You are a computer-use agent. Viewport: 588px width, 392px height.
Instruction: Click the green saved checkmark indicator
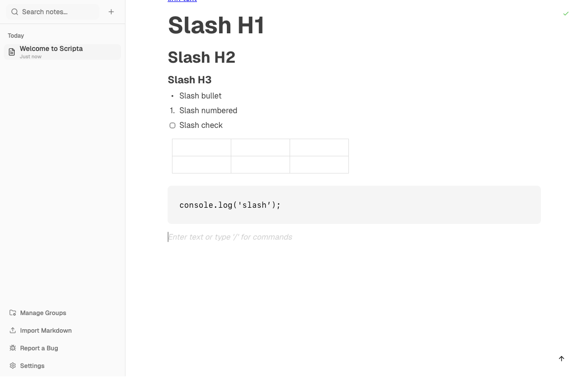pos(566,14)
